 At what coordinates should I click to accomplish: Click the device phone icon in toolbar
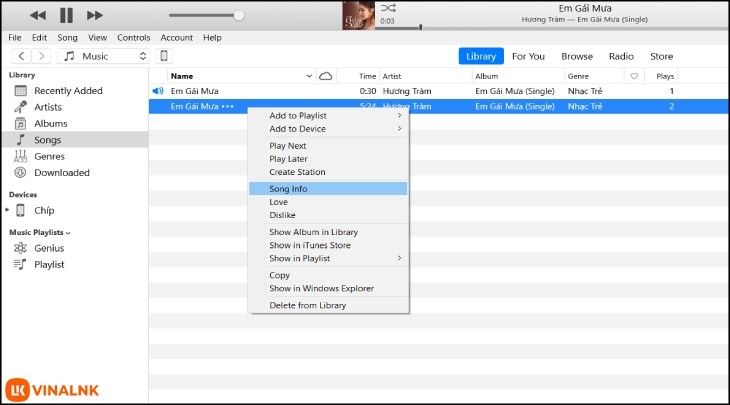point(165,56)
